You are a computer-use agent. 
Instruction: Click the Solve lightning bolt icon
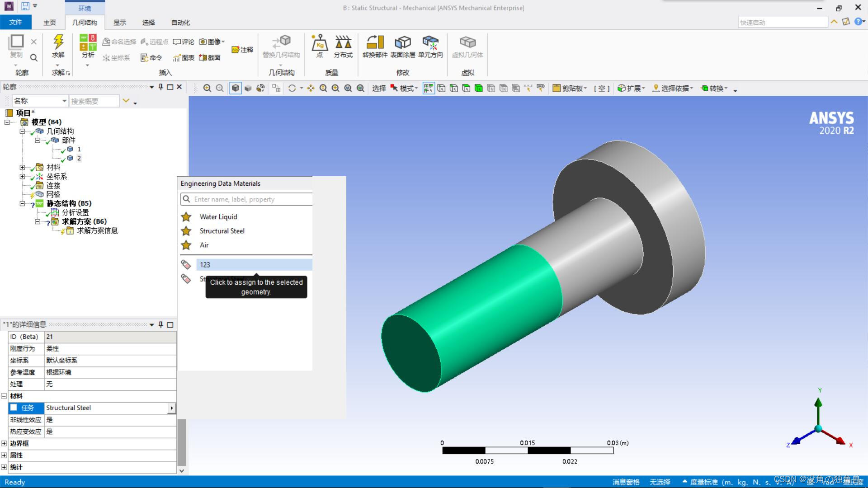[58, 42]
